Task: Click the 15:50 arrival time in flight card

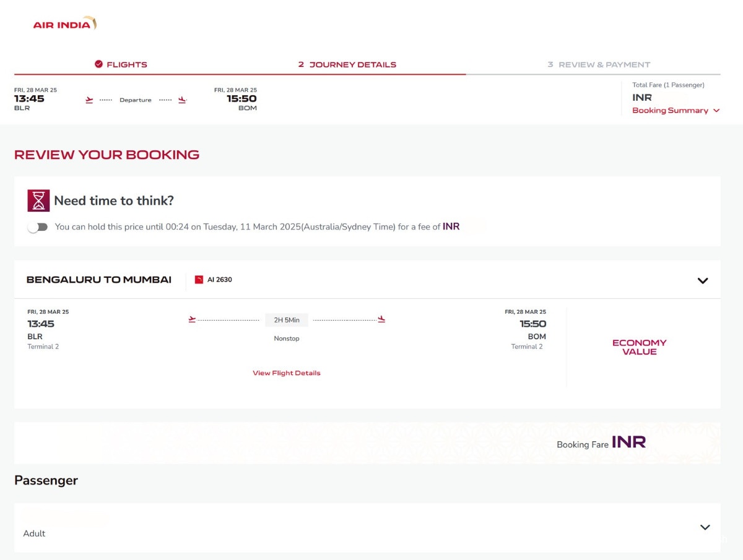Action: click(x=532, y=324)
